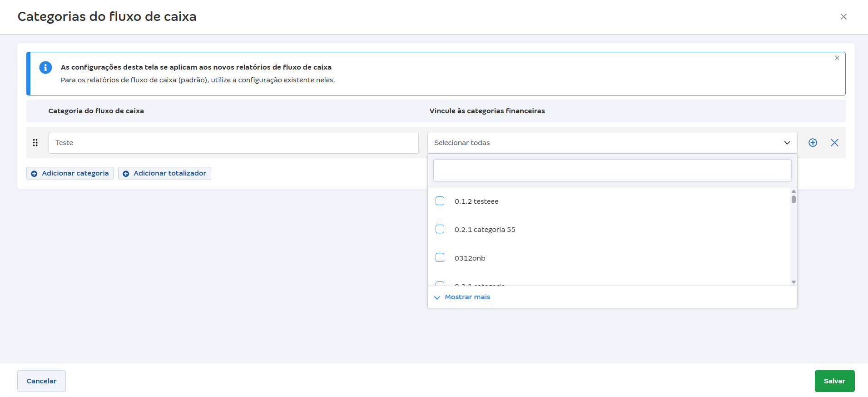This screenshot has height=397, width=868.
Task: Dismiss the info banner with its X
Action: coord(837,58)
